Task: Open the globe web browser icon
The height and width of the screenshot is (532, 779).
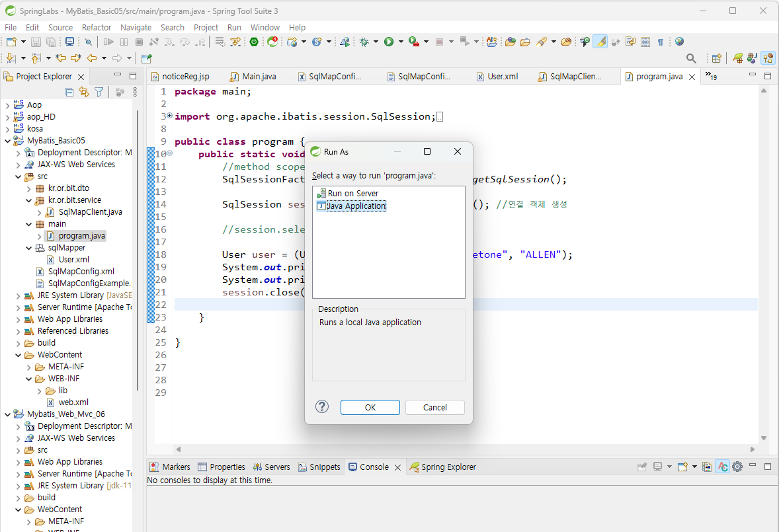Action: pyautogui.click(x=680, y=42)
